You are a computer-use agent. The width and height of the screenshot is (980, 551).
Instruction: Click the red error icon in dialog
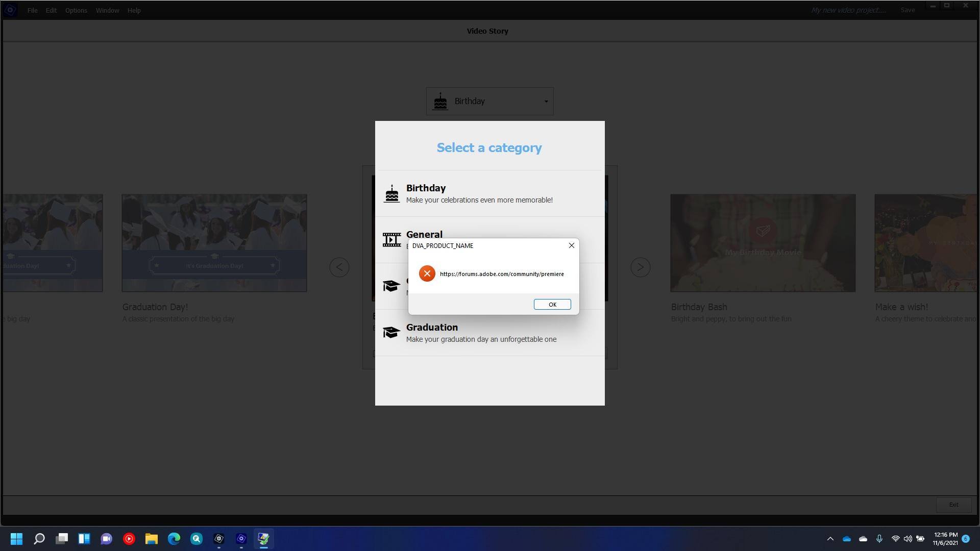tap(427, 274)
